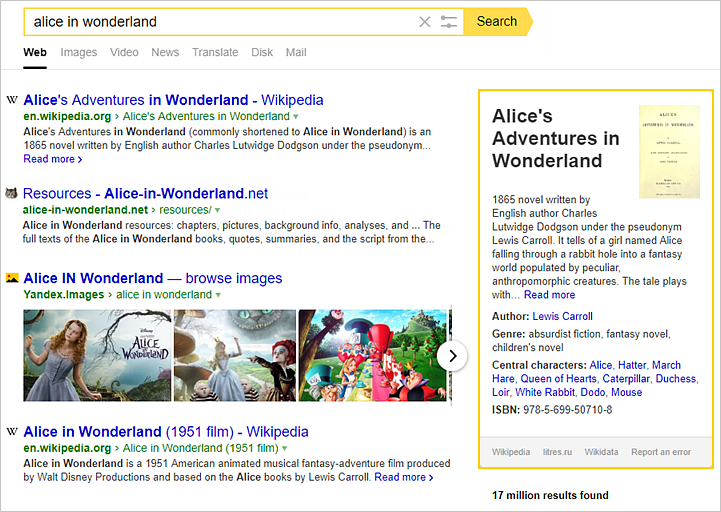
Task: Expand dropdown arrow after Yandex.Images path
Action: click(x=218, y=295)
